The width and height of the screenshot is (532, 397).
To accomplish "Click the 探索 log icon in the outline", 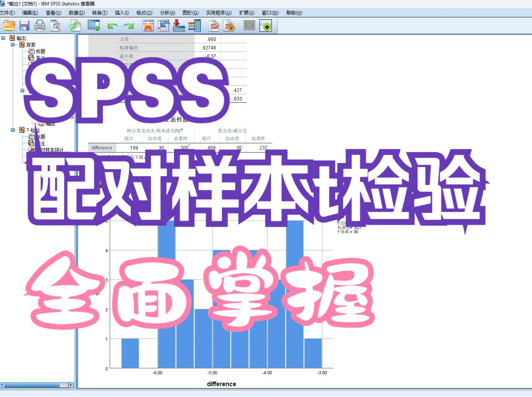I will 22,45.
